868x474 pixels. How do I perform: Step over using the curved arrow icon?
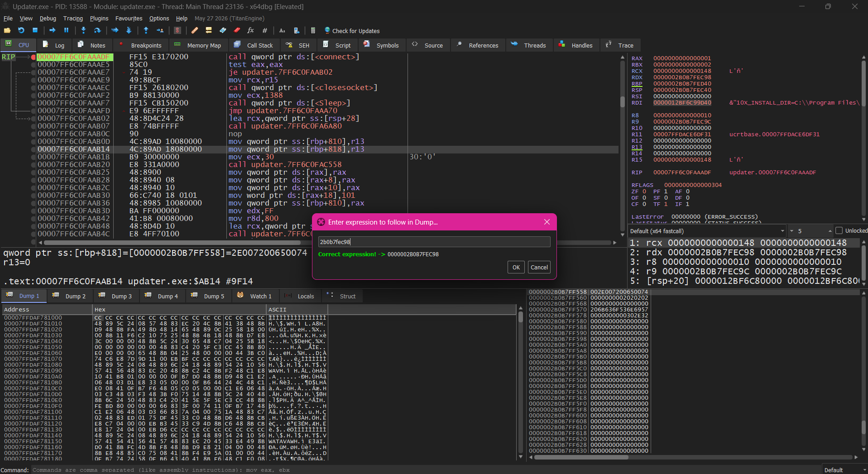click(97, 30)
